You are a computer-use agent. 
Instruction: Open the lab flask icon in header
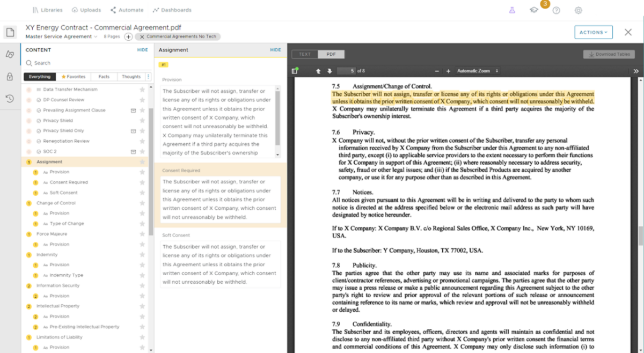pos(512,10)
